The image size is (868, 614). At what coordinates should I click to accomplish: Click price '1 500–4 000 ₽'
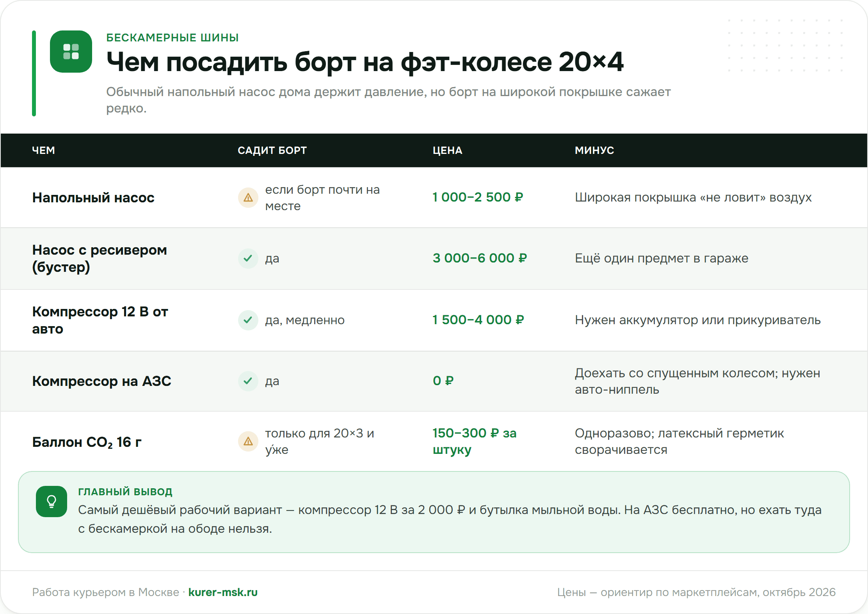point(478,320)
